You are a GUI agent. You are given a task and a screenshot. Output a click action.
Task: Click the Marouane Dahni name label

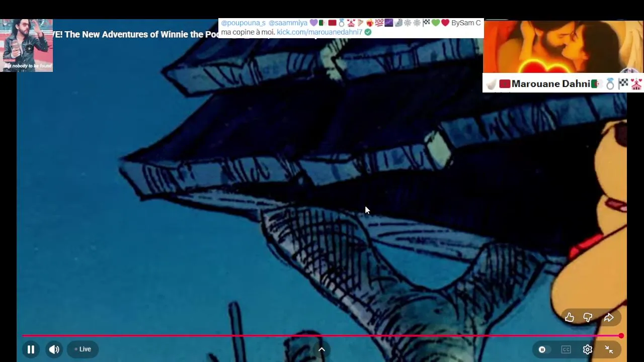[x=550, y=84]
